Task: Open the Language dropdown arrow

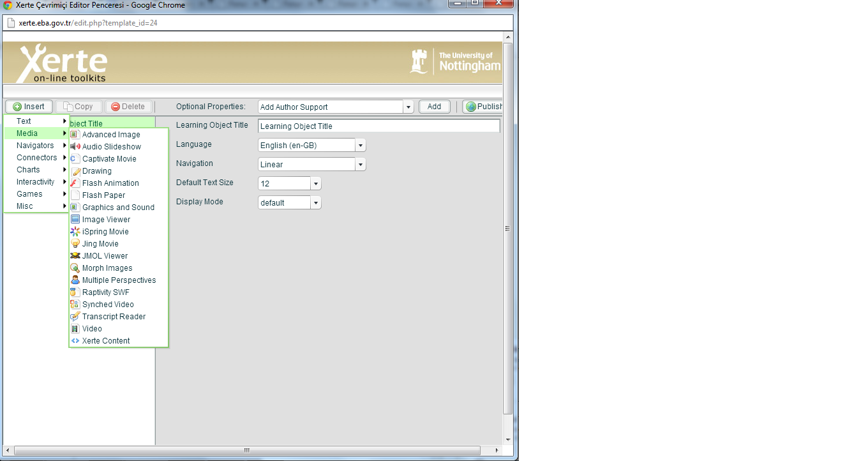Action: [x=361, y=146]
